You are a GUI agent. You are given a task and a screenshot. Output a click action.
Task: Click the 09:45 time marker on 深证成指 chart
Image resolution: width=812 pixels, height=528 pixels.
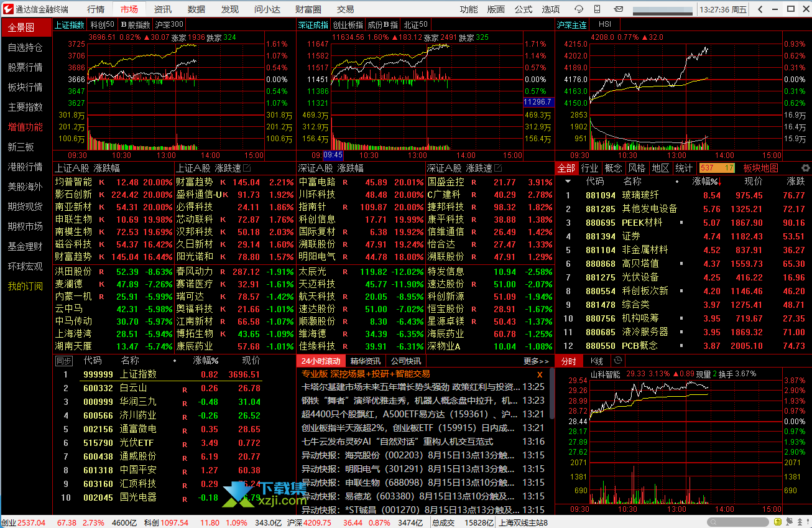(x=333, y=155)
